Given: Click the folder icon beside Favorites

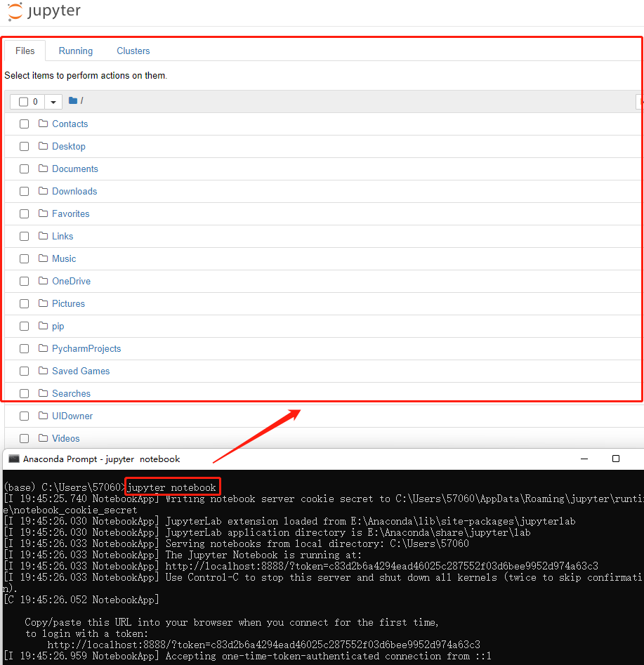Looking at the screenshot, I should coord(43,213).
